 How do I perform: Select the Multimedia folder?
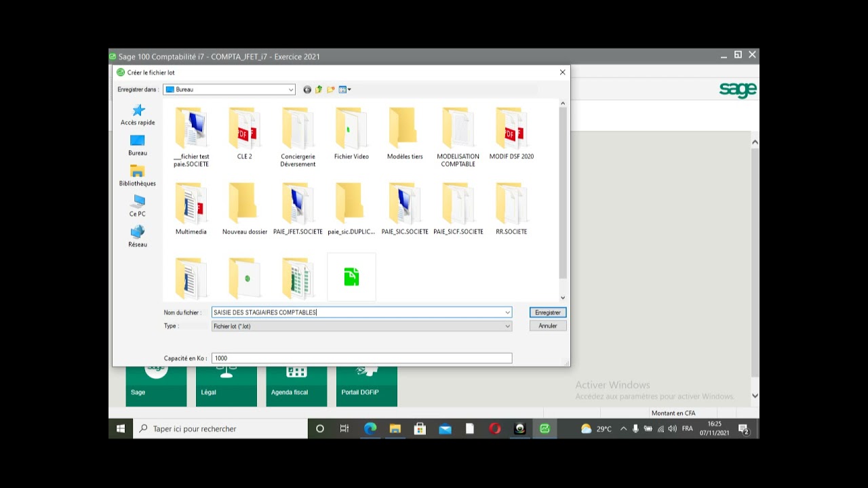[x=191, y=209]
